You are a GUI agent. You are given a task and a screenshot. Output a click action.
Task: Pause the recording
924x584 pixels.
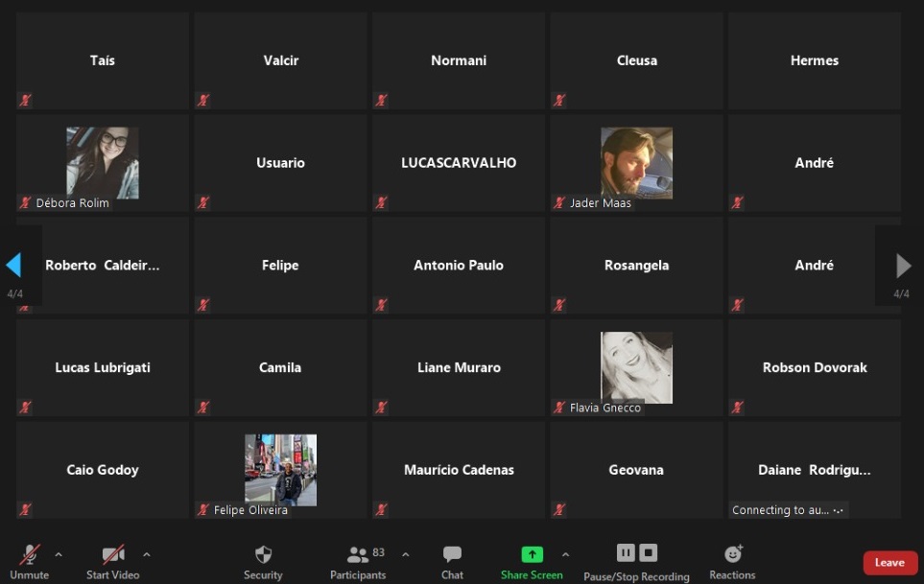click(626, 552)
